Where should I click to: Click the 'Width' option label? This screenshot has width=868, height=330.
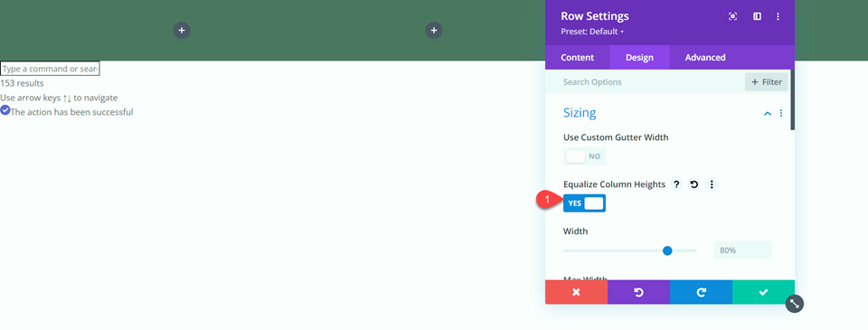coord(575,231)
